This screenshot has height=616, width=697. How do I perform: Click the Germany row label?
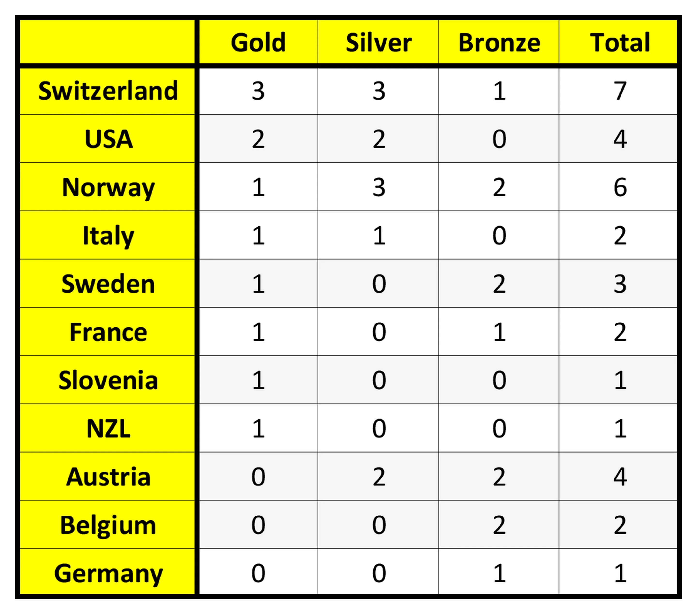[x=108, y=574]
